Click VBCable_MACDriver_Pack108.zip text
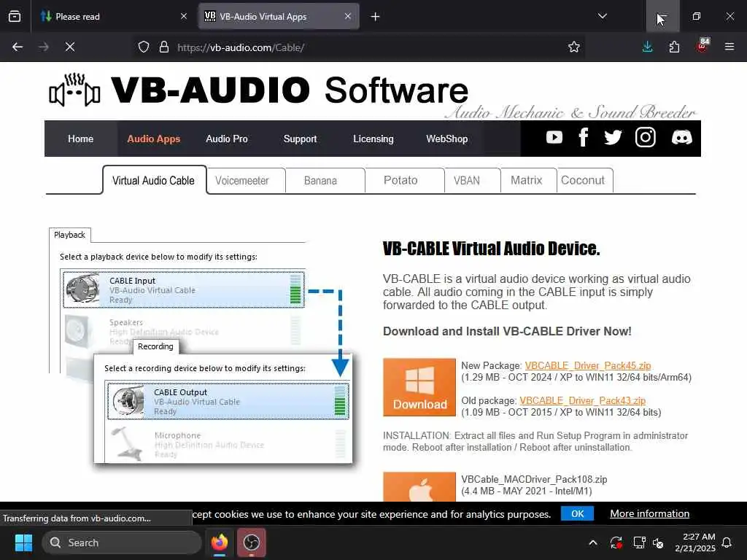This screenshot has width=747, height=560. click(x=534, y=480)
